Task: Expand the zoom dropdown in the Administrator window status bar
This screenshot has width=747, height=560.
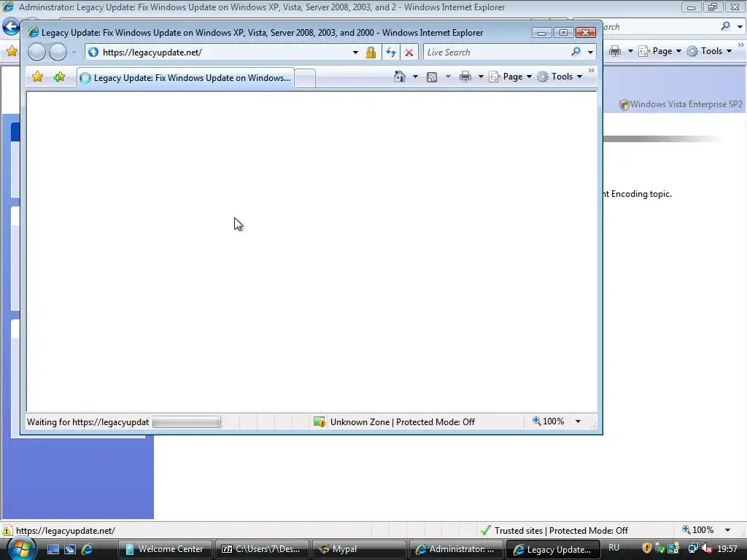Action: pos(727,530)
